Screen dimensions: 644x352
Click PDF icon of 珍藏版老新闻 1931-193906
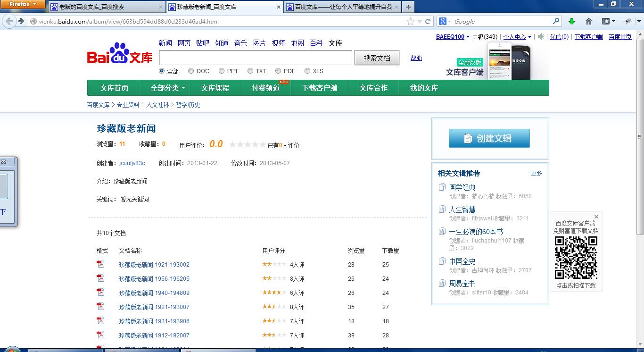(x=100, y=321)
